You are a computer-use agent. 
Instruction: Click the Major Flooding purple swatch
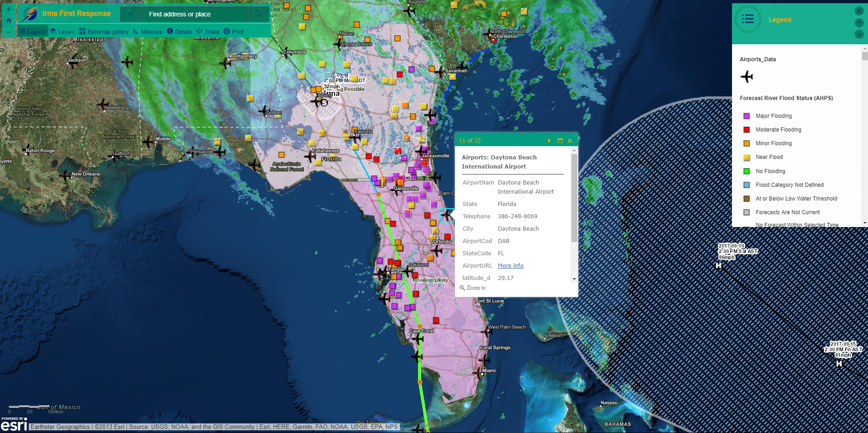click(x=747, y=116)
